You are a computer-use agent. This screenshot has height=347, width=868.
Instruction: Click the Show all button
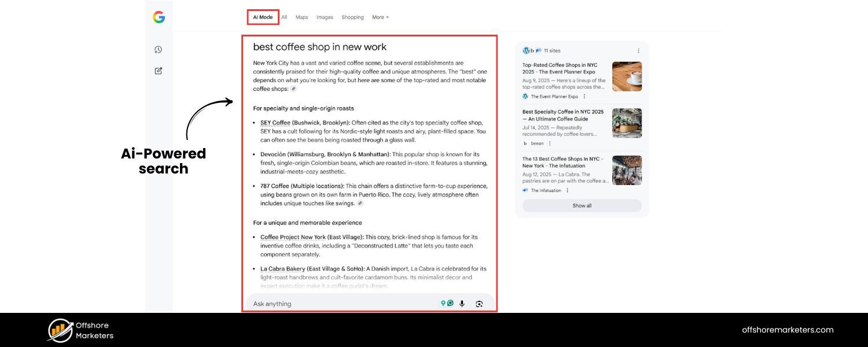click(582, 205)
